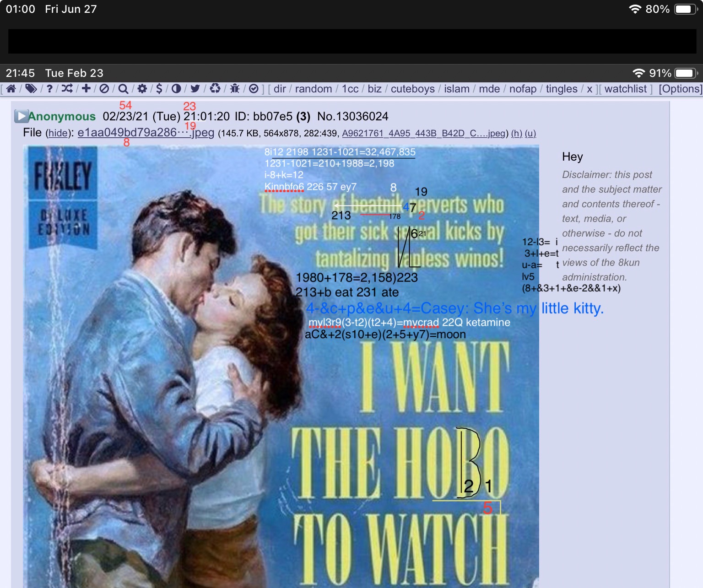Tap the battery icon next to 80%
This screenshot has width=703, height=588.
click(x=686, y=9)
